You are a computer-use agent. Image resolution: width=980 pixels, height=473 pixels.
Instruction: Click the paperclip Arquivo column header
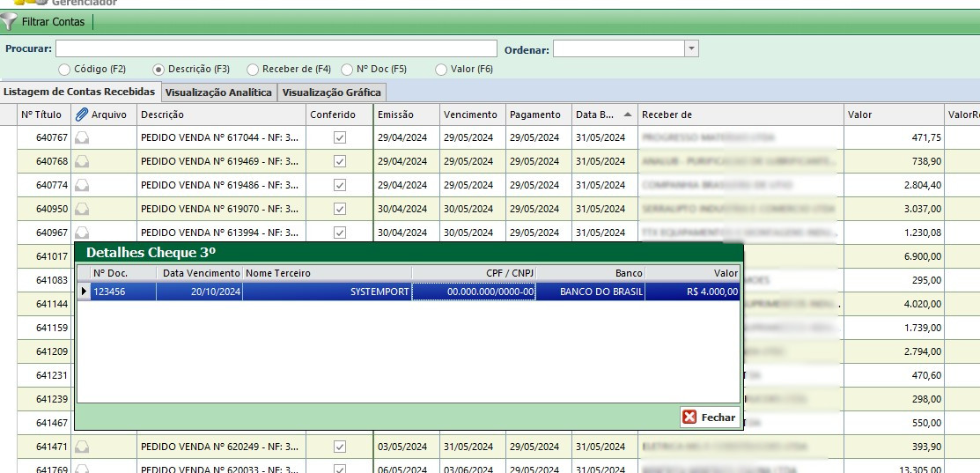pos(82,115)
